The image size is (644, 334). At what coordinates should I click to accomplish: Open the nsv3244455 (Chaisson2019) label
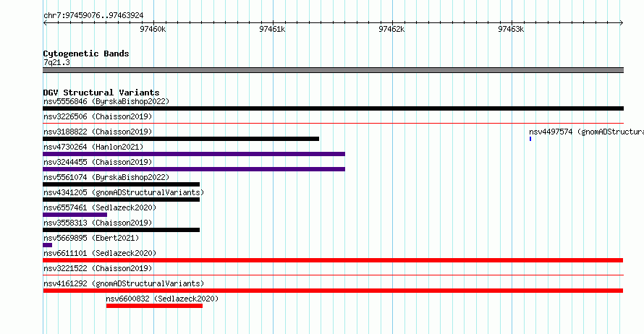(x=98, y=162)
